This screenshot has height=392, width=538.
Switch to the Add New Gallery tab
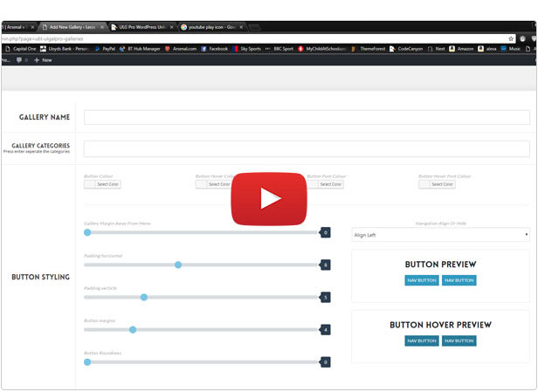click(x=72, y=27)
